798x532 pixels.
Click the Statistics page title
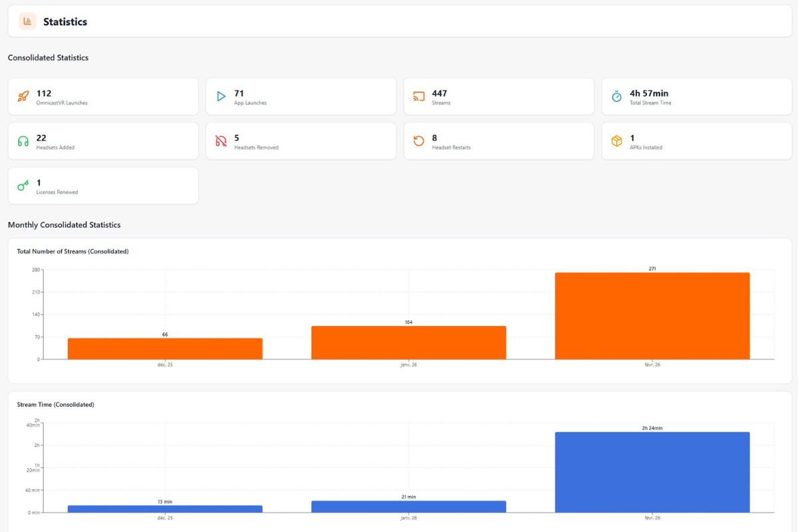65,22
